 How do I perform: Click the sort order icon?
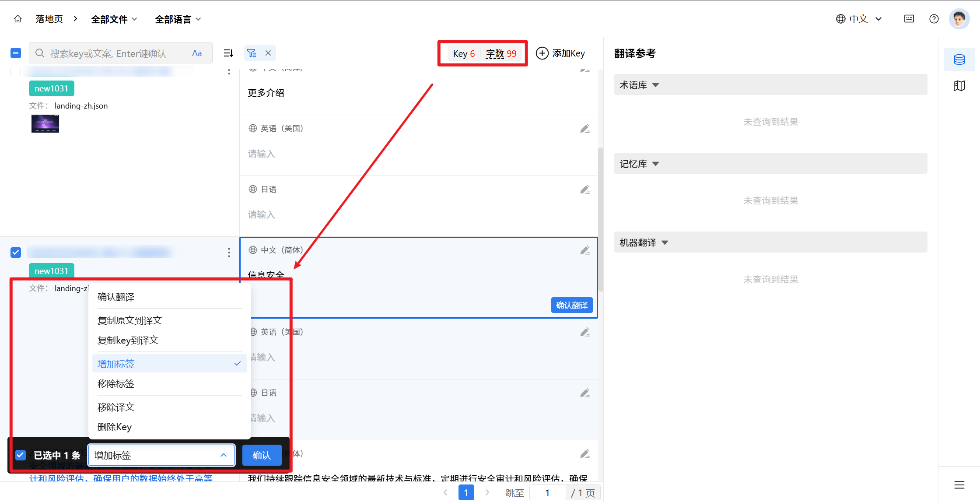[228, 53]
